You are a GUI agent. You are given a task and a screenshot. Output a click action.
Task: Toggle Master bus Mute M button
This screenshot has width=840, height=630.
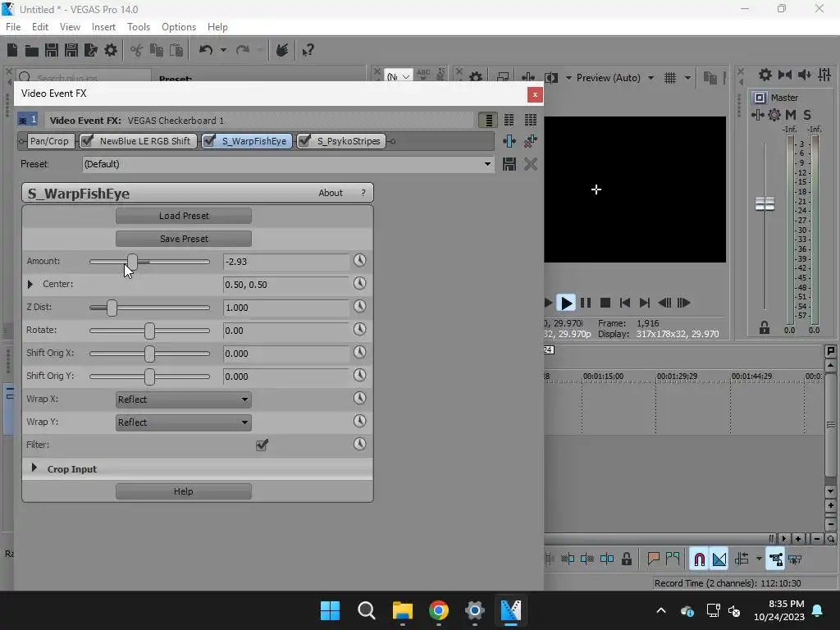791,115
